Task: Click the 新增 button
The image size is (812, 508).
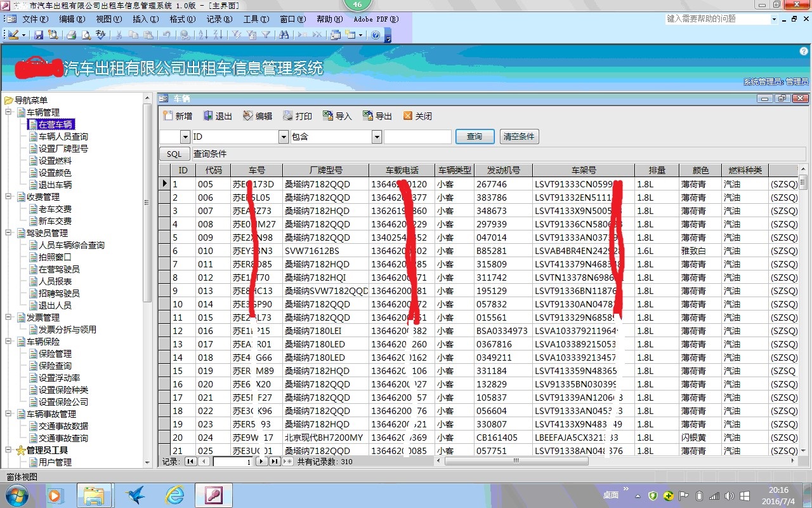Action: (x=178, y=116)
